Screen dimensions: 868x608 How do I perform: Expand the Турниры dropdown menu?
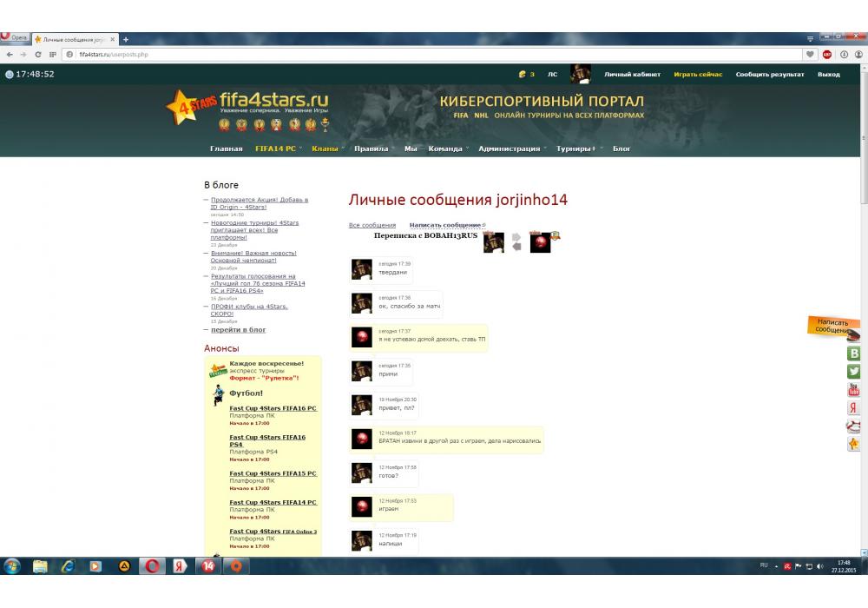click(x=575, y=149)
